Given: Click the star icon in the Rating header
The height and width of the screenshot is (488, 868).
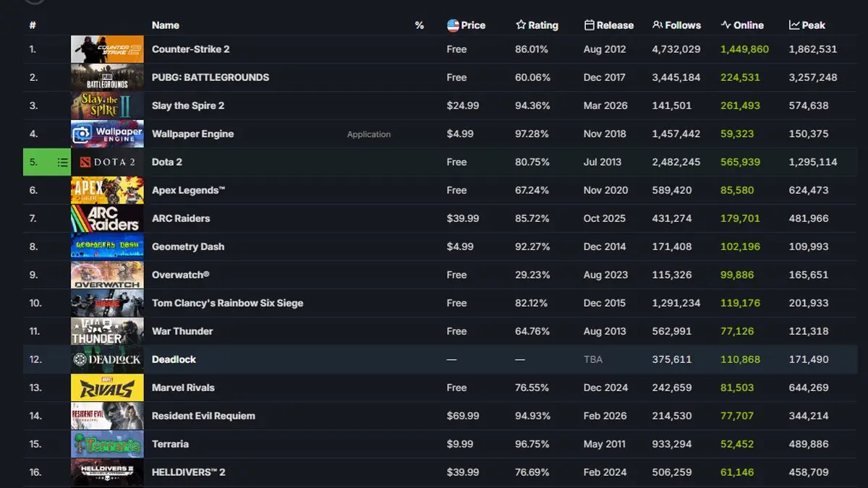Looking at the screenshot, I should pyautogui.click(x=521, y=25).
